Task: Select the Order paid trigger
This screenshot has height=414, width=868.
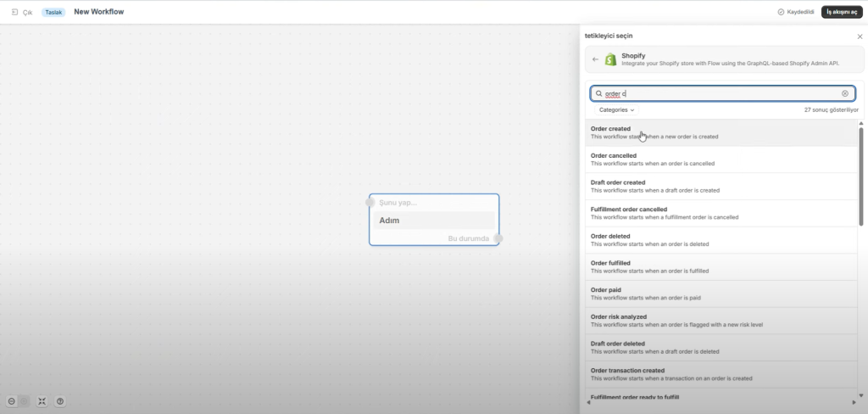Action: click(x=605, y=289)
